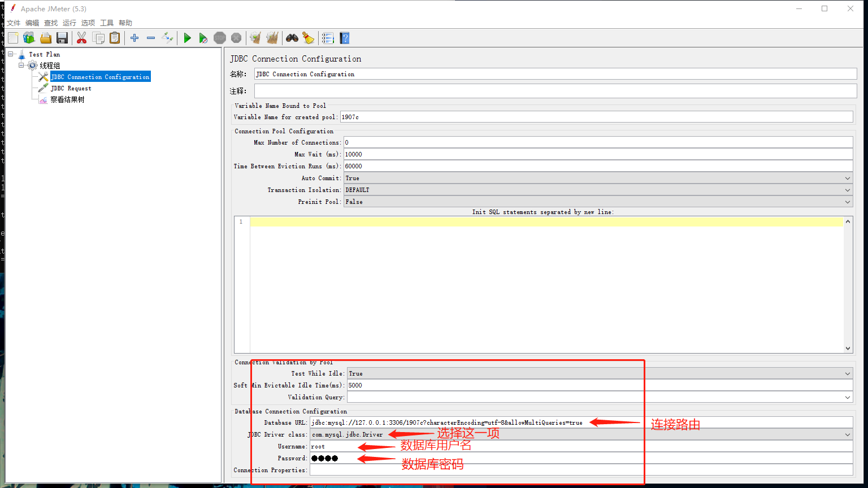This screenshot has height=488, width=868.
Task: Open the Validation Query dropdown
Action: tap(600, 397)
